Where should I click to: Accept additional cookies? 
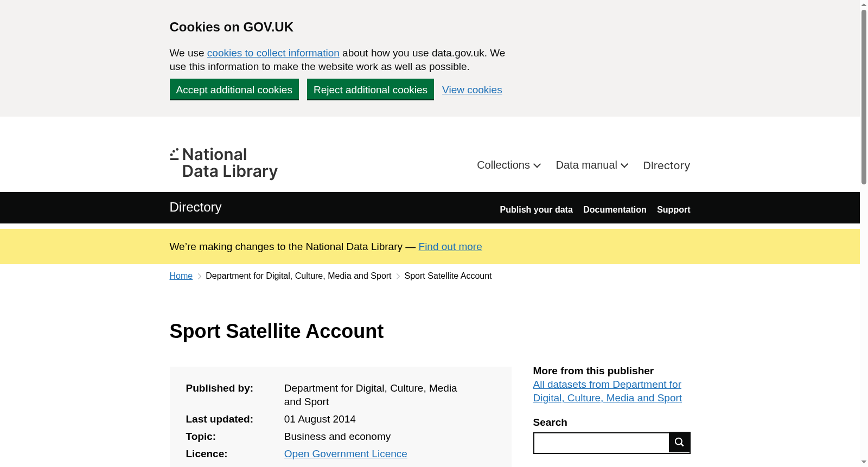click(234, 89)
